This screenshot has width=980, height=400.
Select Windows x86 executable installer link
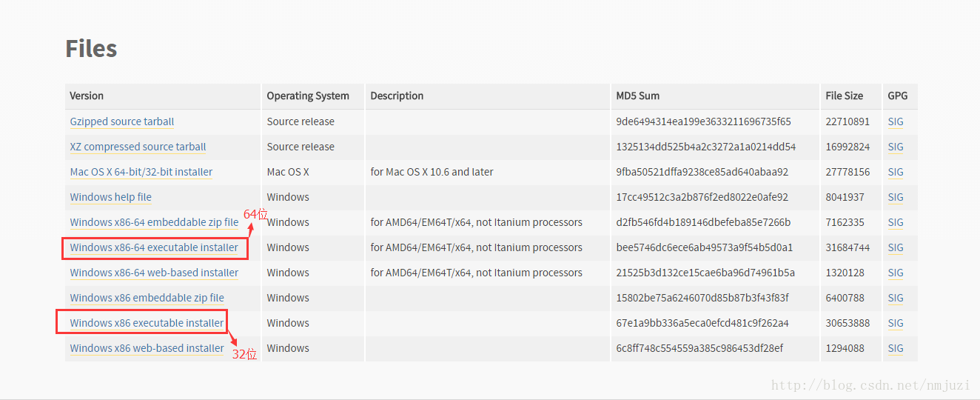pos(147,323)
